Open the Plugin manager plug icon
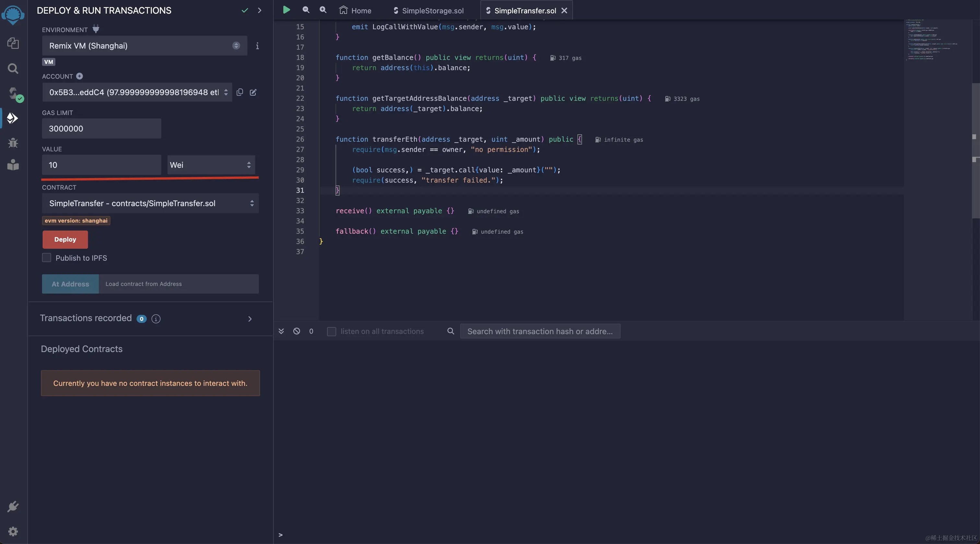 (x=13, y=506)
